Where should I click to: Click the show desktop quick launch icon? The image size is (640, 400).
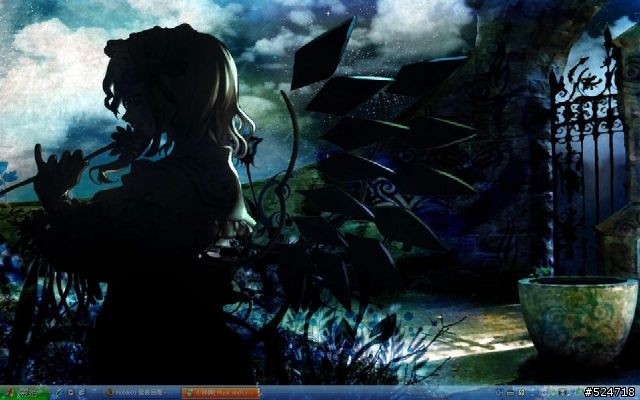pos(82,392)
